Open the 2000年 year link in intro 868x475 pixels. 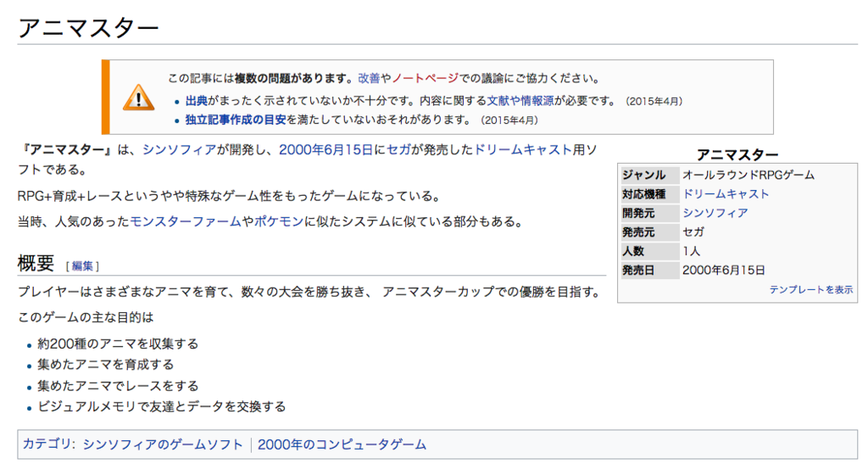(300, 149)
